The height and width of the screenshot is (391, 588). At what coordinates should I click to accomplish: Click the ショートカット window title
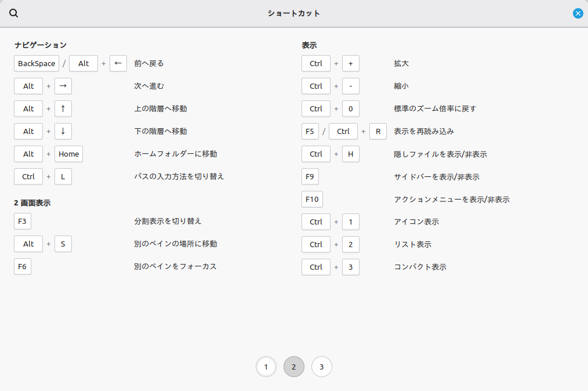(x=294, y=13)
